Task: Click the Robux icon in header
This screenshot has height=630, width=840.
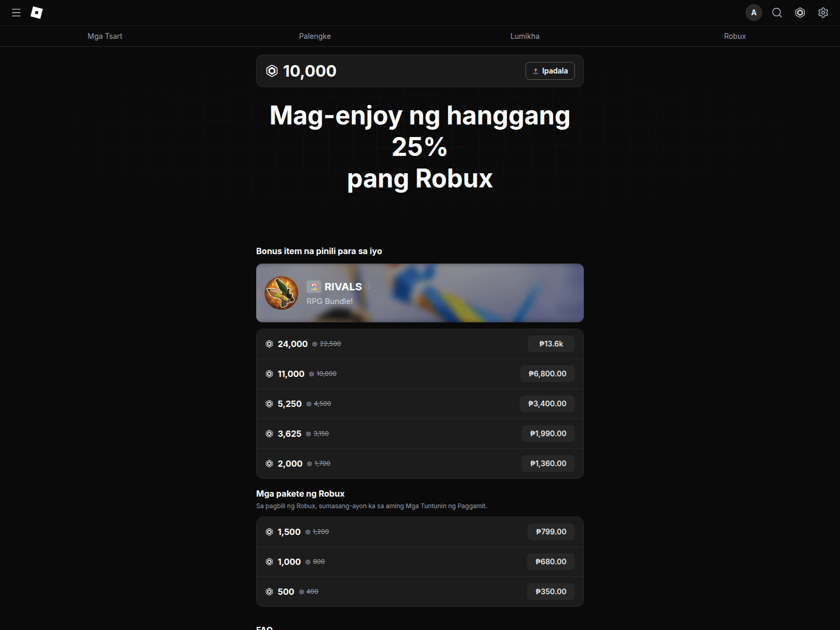Action: [800, 13]
